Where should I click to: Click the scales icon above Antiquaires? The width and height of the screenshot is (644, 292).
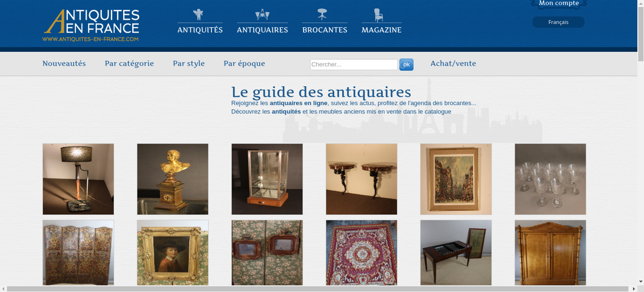click(262, 14)
